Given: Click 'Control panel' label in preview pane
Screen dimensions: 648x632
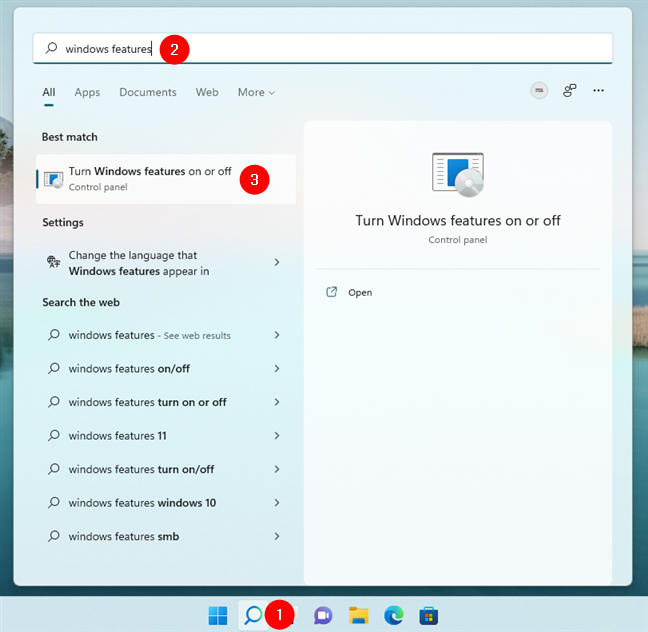Looking at the screenshot, I should click(x=458, y=240).
